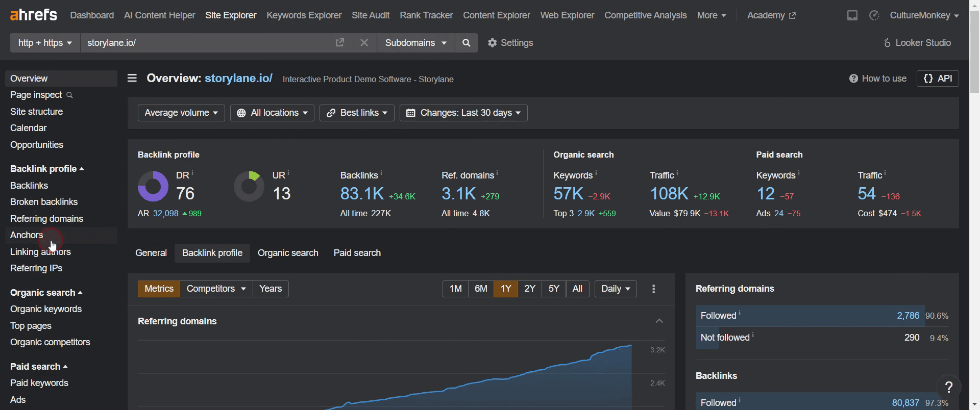Open Referring domains in the sidebar
The height and width of the screenshot is (410, 980).
coord(46,219)
